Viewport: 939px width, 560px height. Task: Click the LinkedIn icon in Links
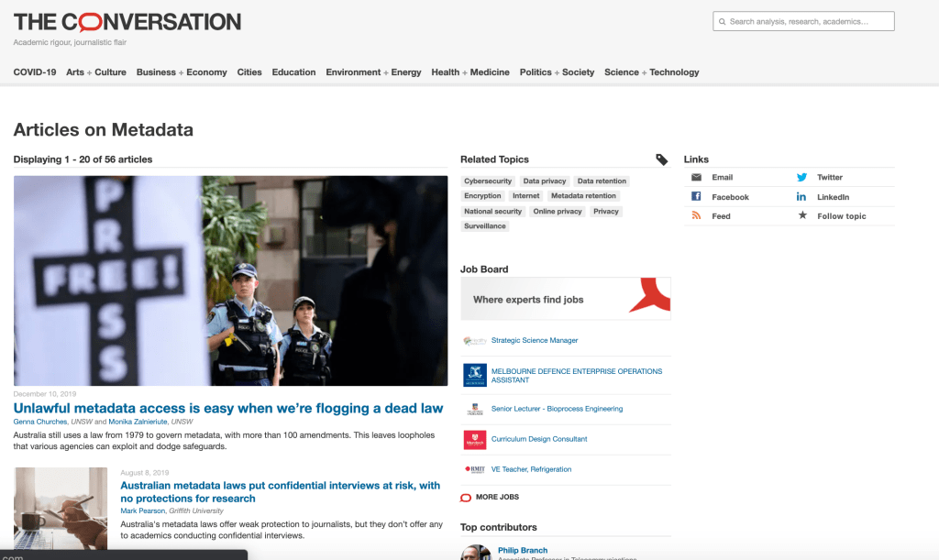coord(801,197)
